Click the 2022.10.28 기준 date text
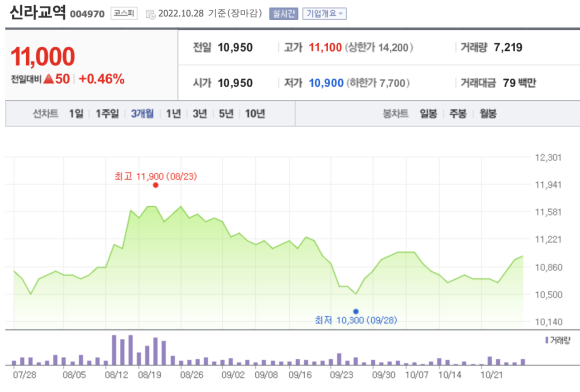The width and height of the screenshot is (580, 392). pos(210,14)
